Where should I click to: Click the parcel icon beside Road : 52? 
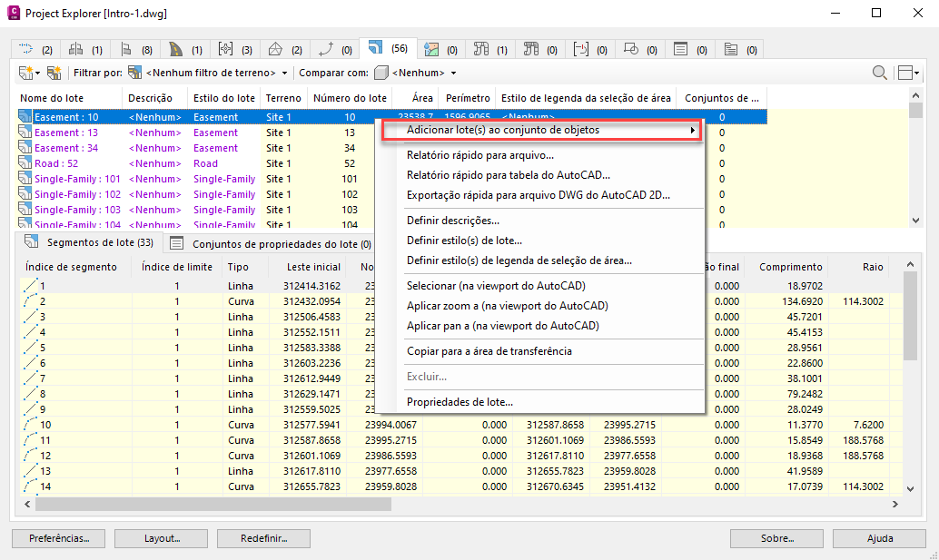tap(25, 163)
